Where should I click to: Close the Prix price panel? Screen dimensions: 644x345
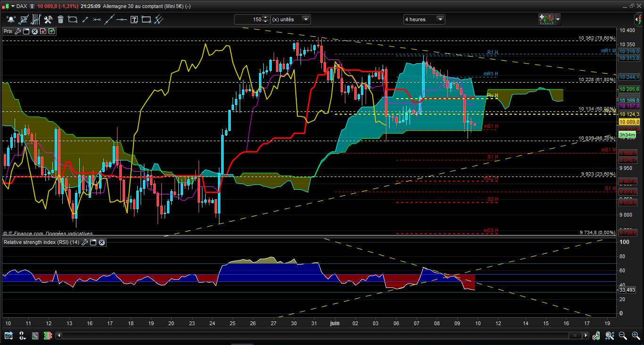pyautogui.click(x=34, y=31)
